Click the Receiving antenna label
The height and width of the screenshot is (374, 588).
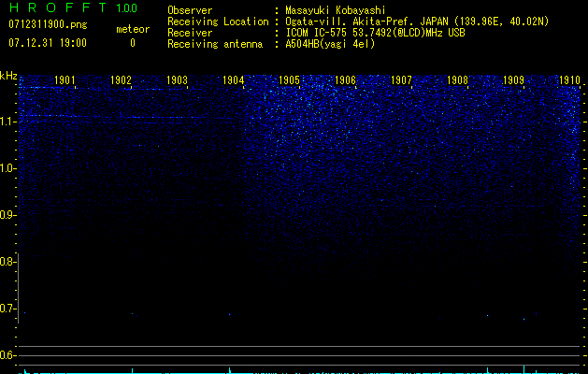click(215, 44)
